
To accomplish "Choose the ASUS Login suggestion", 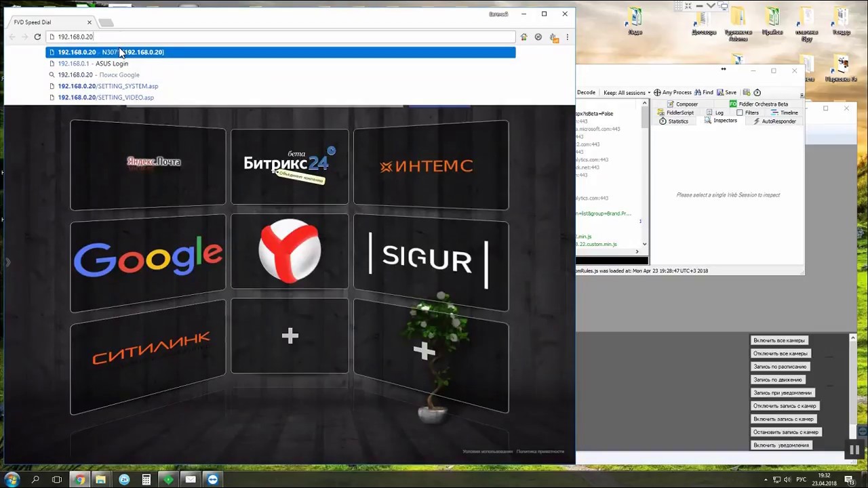I will click(x=281, y=64).
